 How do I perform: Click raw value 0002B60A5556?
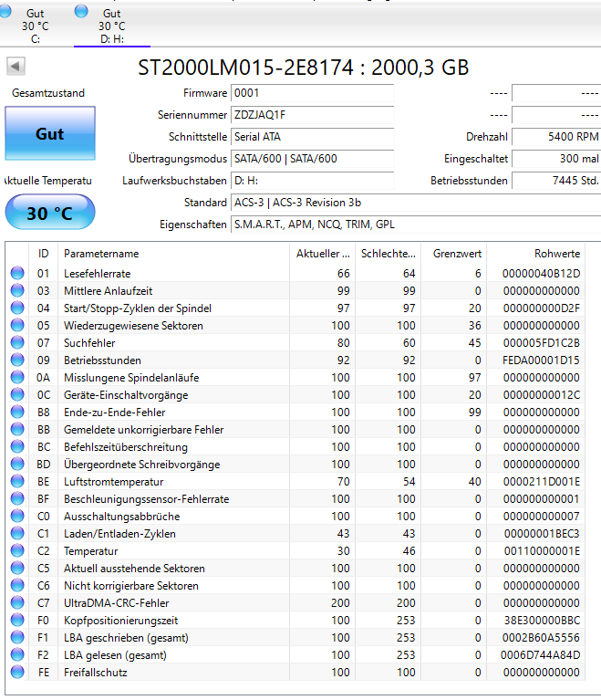pyautogui.click(x=541, y=638)
